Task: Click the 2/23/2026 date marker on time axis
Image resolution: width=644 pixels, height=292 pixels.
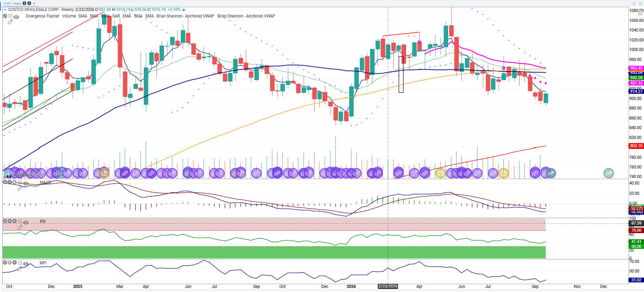Action: tap(388, 286)
